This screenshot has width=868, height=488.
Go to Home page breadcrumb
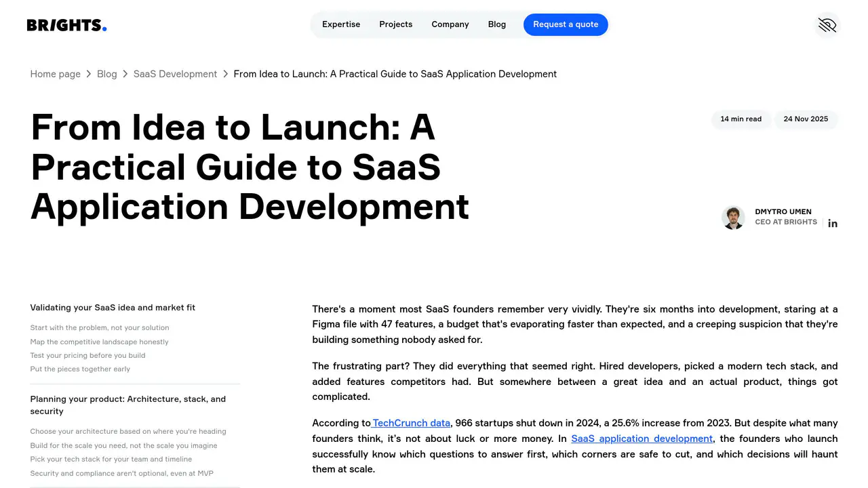(x=56, y=74)
